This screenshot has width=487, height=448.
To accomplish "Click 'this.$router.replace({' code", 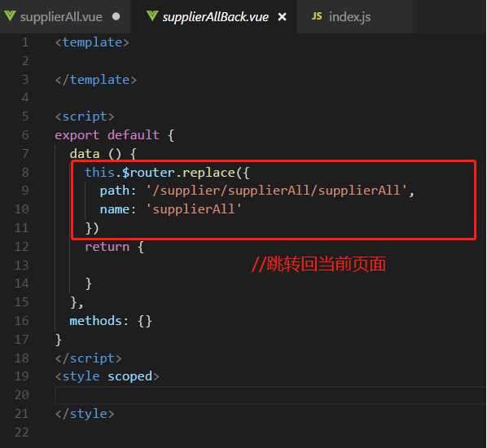I will point(167,173).
